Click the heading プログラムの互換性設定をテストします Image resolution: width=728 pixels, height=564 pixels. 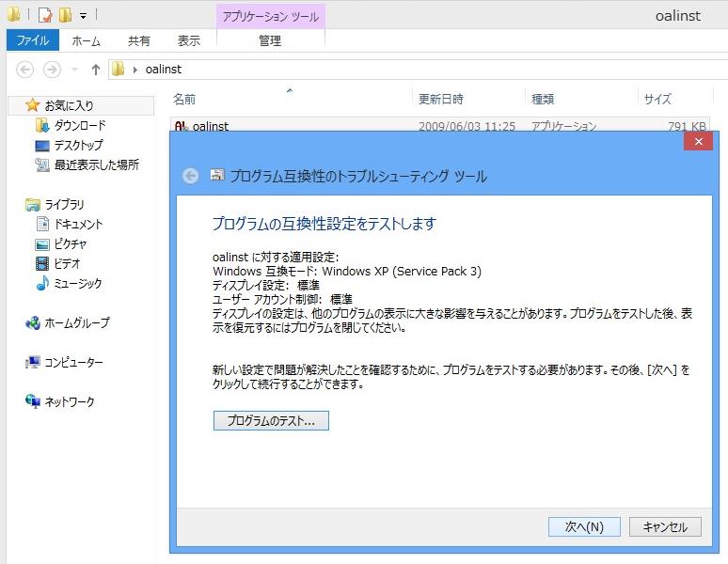(324, 224)
